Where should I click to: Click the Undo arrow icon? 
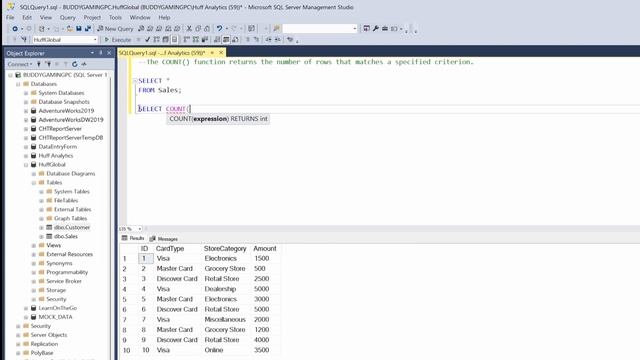pyautogui.click(x=219, y=29)
